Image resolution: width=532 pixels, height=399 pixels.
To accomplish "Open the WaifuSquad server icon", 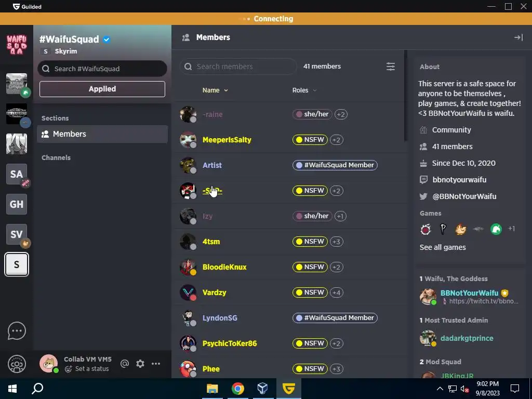I will coord(16,45).
